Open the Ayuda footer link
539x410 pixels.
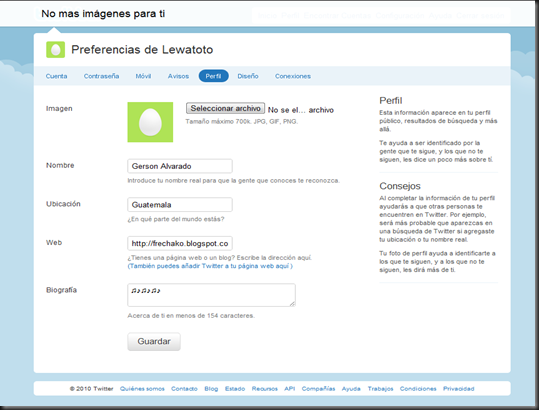pyautogui.click(x=351, y=389)
